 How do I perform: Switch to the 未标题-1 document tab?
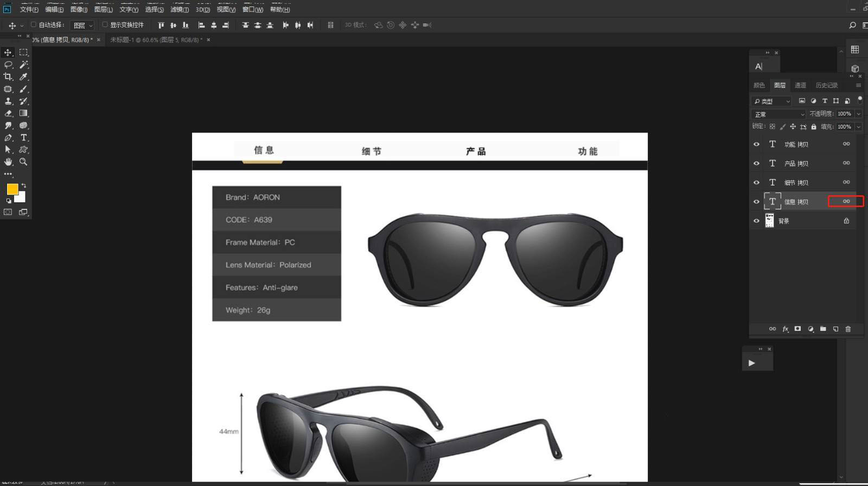(x=156, y=40)
